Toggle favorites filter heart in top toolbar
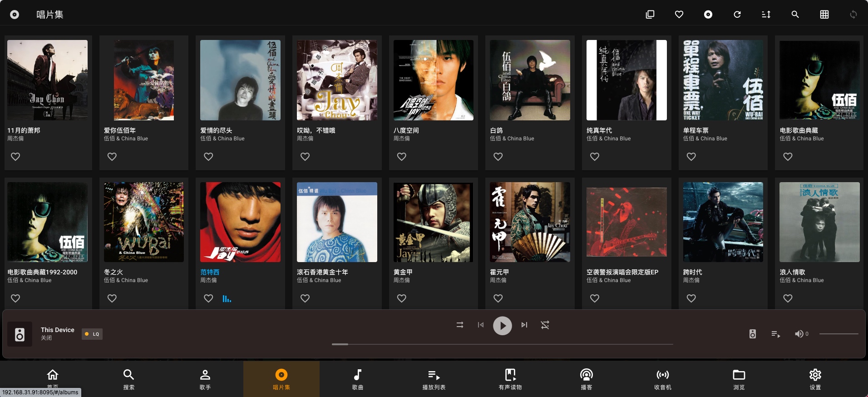The height and width of the screenshot is (397, 868). (x=679, y=15)
